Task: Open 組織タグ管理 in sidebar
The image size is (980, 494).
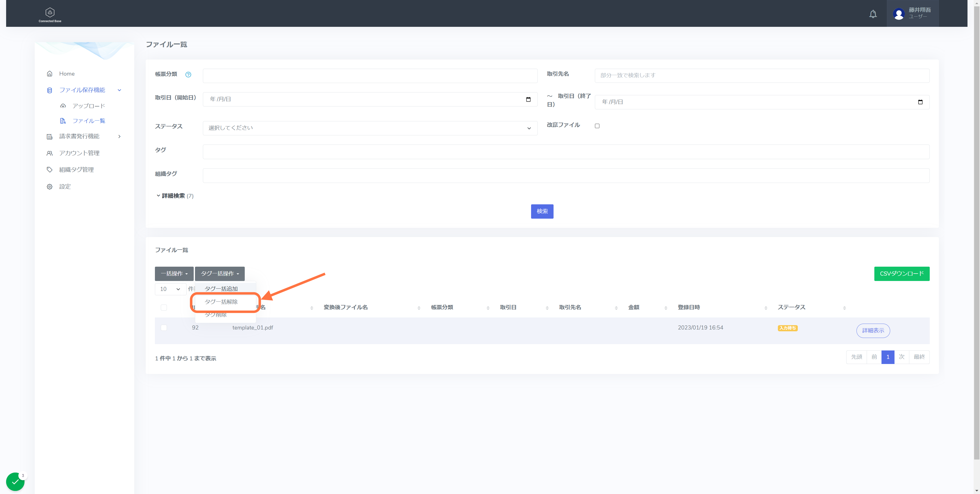Action: coord(76,170)
